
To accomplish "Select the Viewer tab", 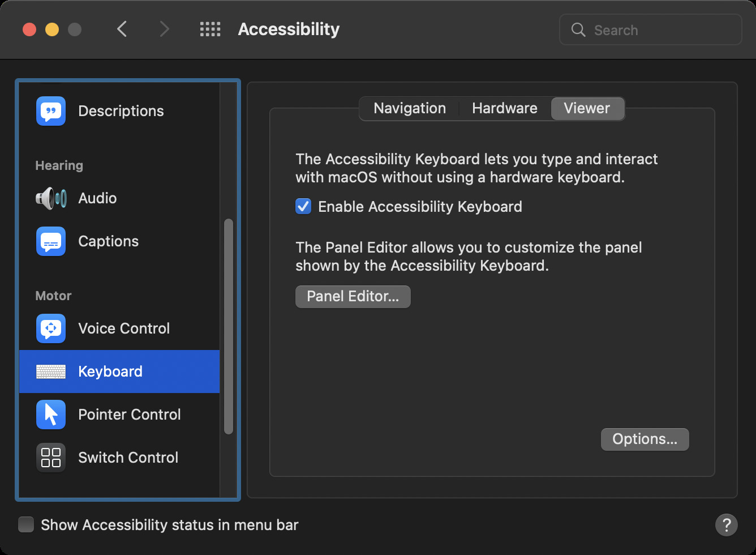I will (x=587, y=108).
